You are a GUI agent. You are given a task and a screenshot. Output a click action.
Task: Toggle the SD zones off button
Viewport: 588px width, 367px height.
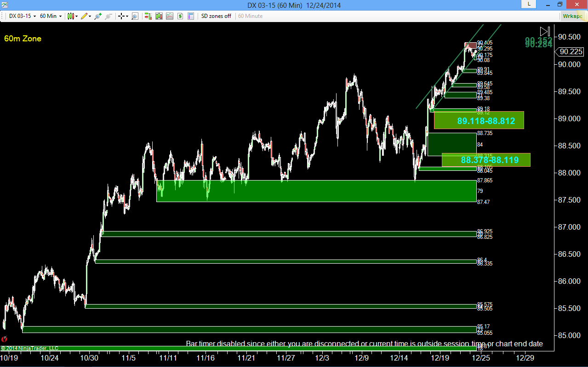216,16
